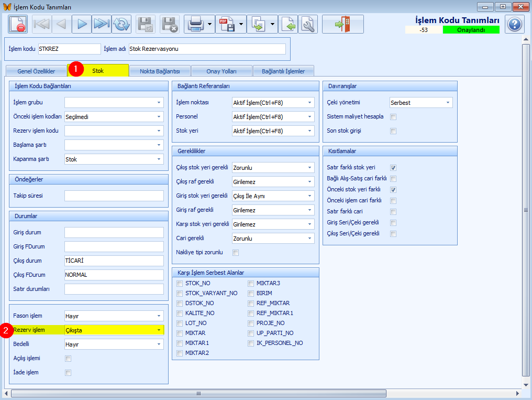Click the delete record document icon
This screenshot has height=400, width=532.
(18, 24)
